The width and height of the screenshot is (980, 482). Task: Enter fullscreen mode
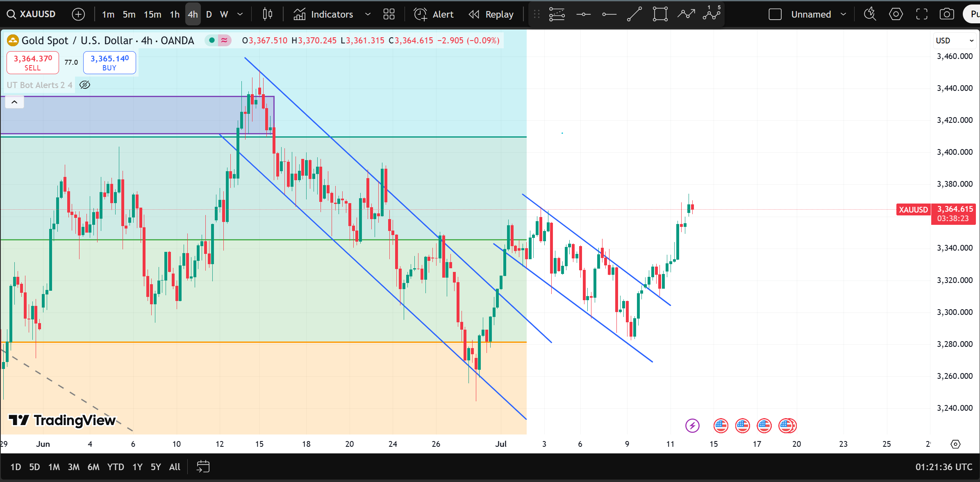point(922,14)
